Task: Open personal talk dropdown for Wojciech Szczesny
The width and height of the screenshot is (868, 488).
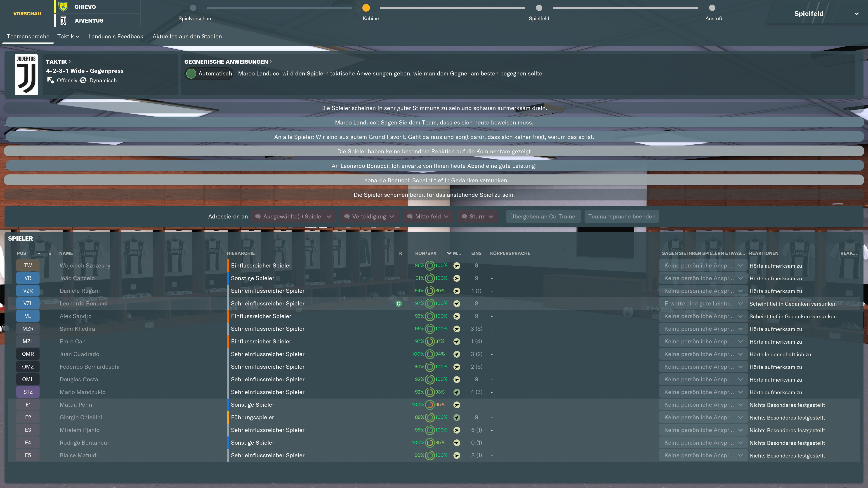Action: click(703, 266)
